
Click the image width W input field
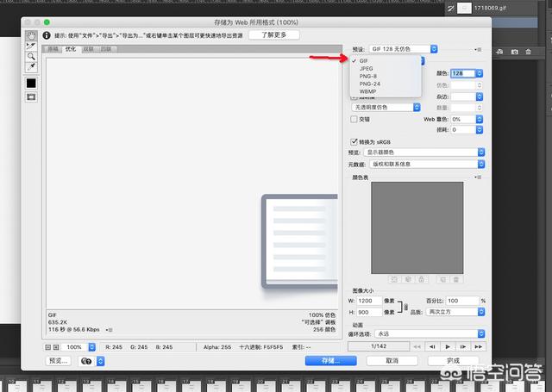[x=369, y=300]
